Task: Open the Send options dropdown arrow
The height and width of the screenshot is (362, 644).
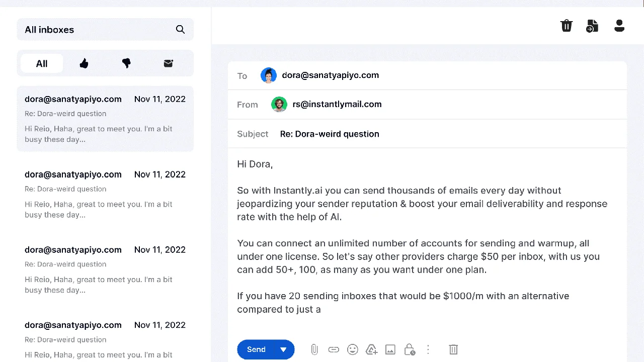Action: 283,349
